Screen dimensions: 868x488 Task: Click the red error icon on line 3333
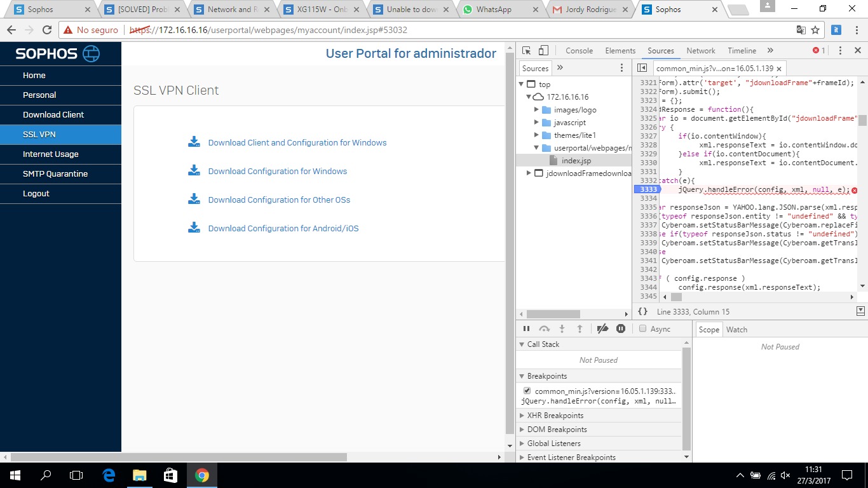pos(855,190)
